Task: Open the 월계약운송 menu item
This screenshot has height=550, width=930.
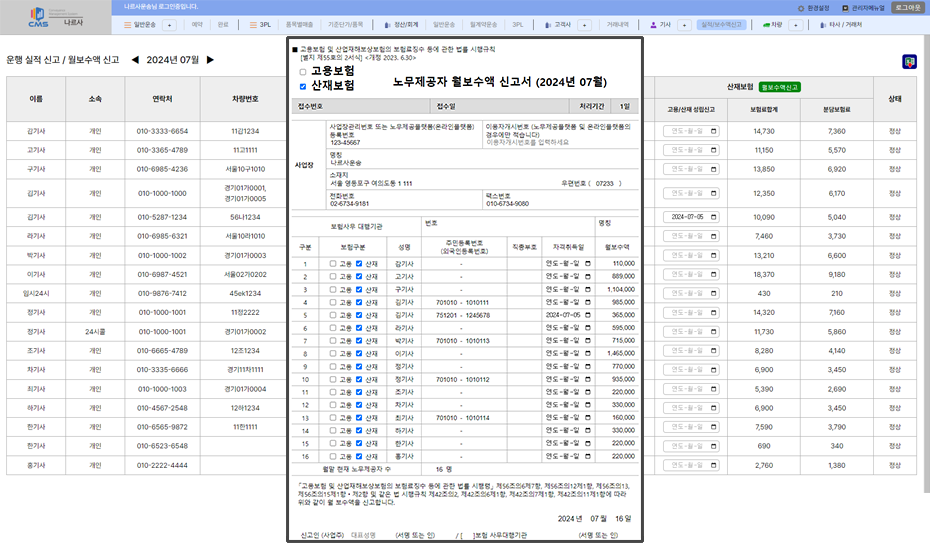Action: tap(483, 25)
